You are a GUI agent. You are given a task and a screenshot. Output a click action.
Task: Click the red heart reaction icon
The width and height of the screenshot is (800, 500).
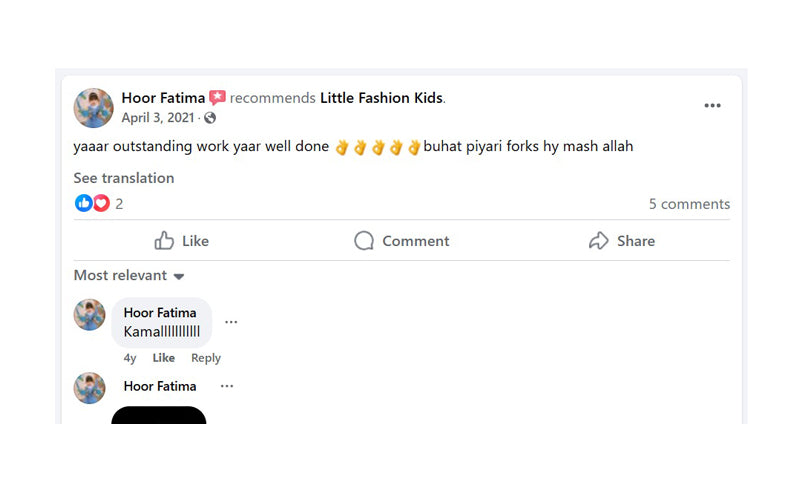(x=102, y=203)
